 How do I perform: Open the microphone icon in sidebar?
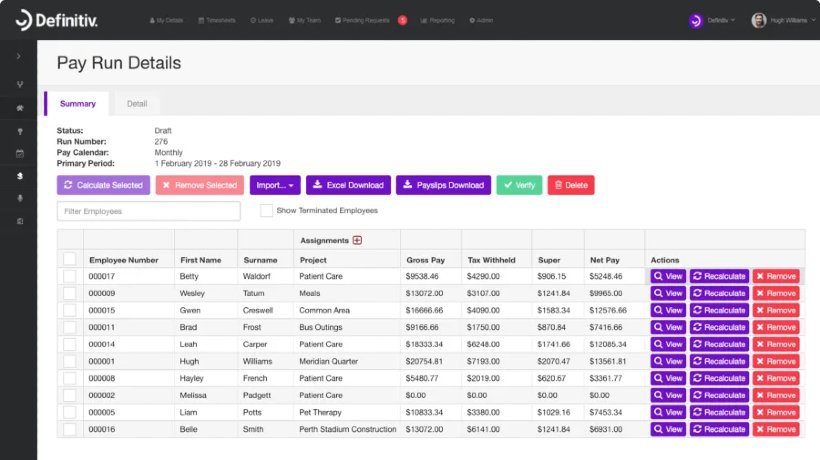18,197
